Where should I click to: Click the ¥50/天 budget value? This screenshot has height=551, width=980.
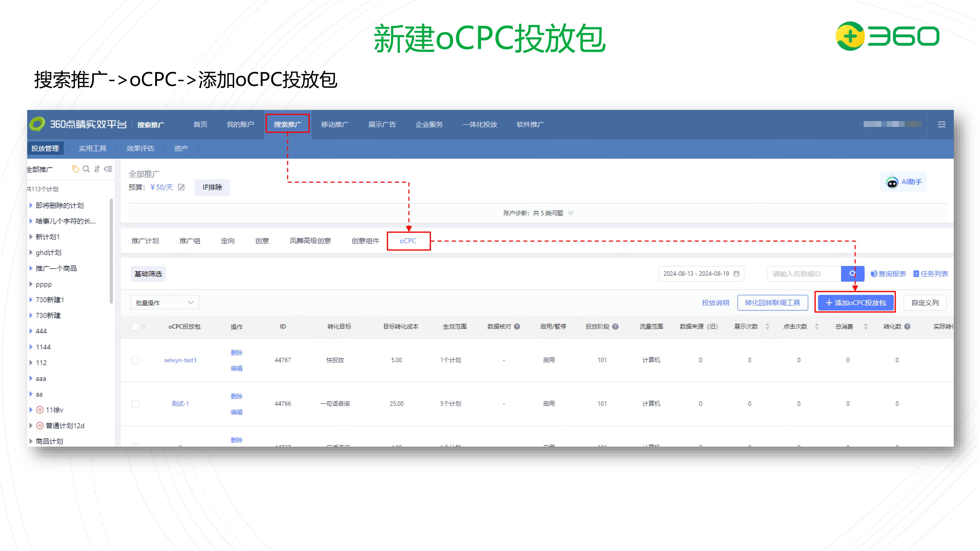coord(162,187)
